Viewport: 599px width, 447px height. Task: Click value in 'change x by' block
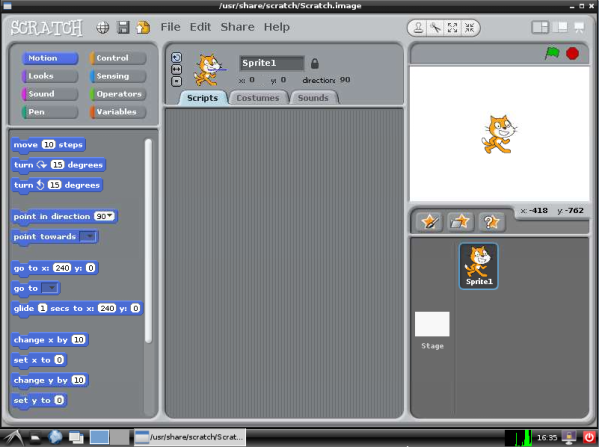pyautogui.click(x=78, y=340)
